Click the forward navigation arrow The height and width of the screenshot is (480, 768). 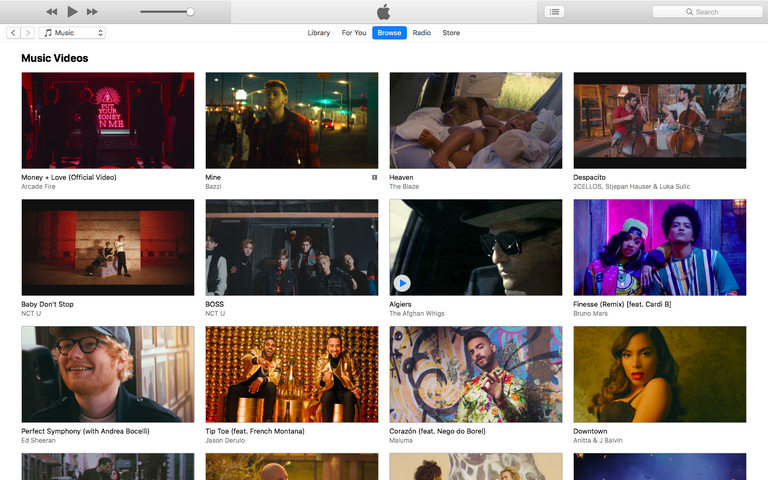coord(27,33)
